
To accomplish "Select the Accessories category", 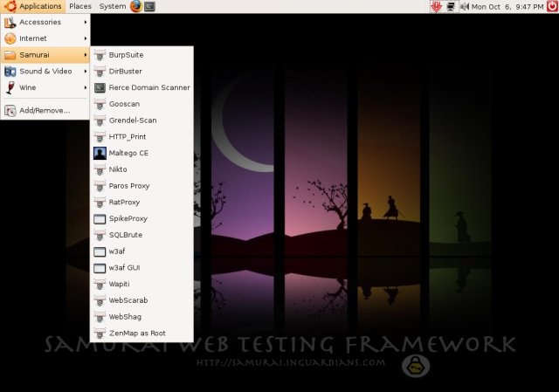I will 45,22.
